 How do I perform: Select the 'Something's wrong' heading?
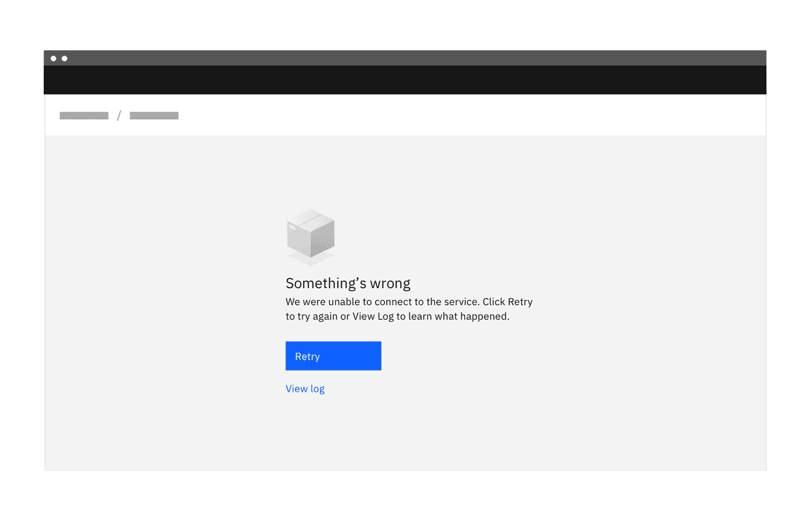coord(347,282)
